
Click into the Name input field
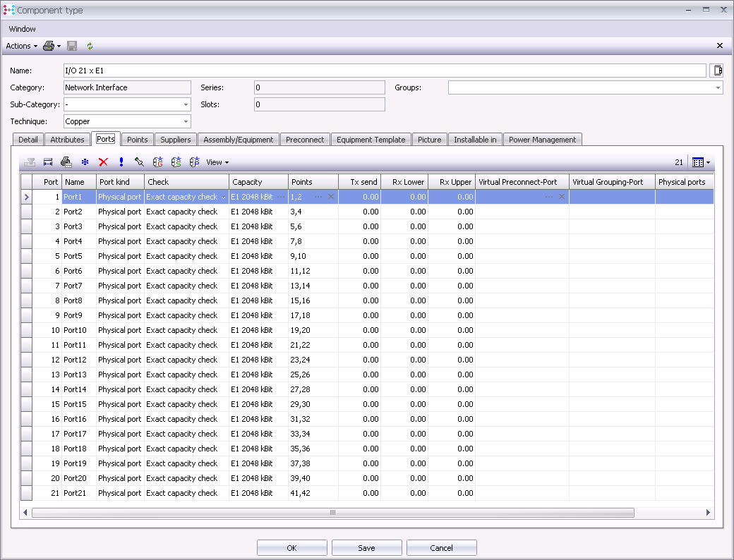(385, 71)
